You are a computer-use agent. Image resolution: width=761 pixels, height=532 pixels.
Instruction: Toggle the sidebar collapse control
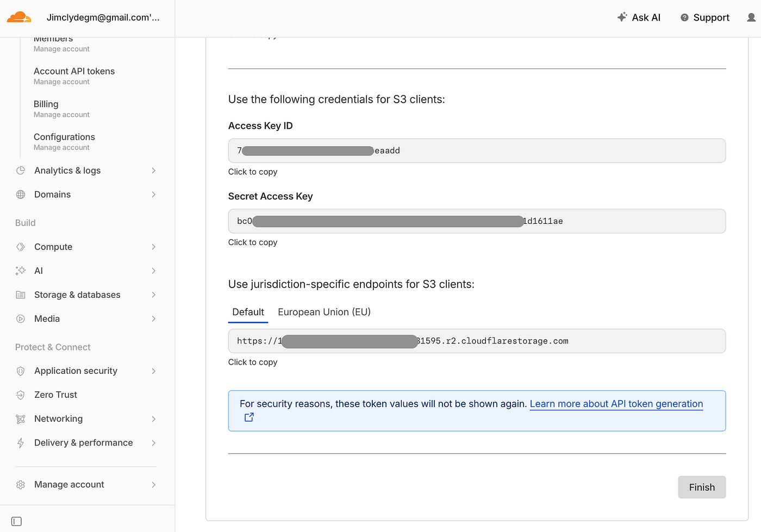[x=16, y=521]
